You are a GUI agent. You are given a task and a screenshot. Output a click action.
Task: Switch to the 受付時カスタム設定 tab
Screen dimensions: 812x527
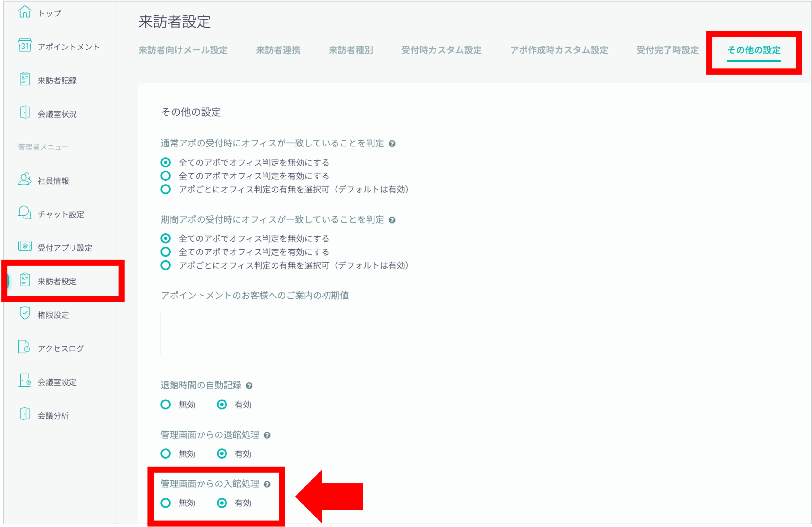441,50
